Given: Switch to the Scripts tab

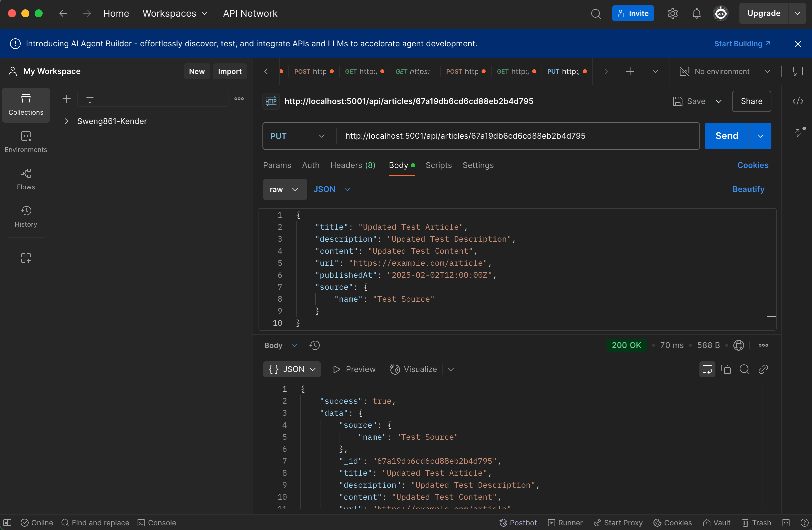Looking at the screenshot, I should pyautogui.click(x=438, y=165).
